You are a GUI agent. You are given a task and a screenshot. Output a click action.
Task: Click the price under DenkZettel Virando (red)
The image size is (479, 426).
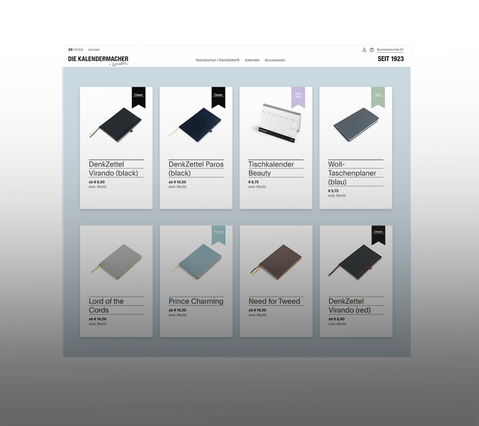pyautogui.click(x=337, y=319)
